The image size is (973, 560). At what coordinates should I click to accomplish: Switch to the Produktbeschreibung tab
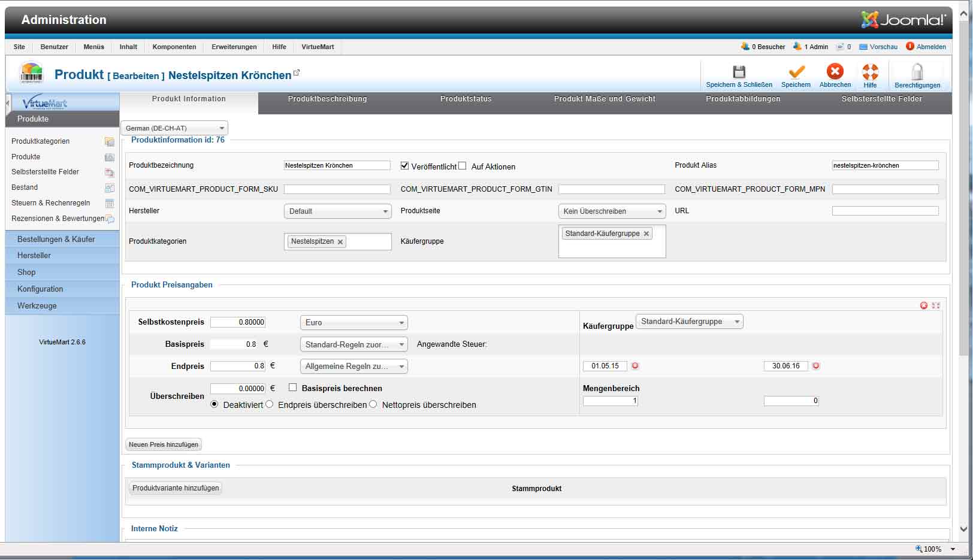(x=327, y=99)
